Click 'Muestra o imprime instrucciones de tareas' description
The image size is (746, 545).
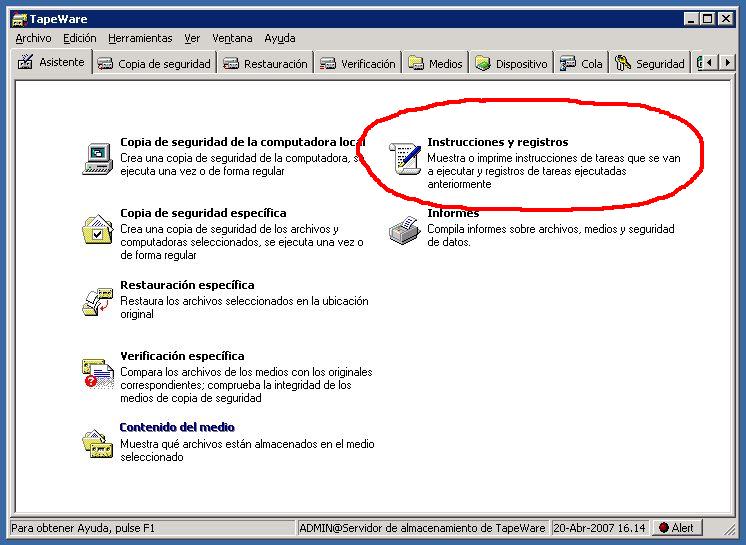[x=554, y=171]
